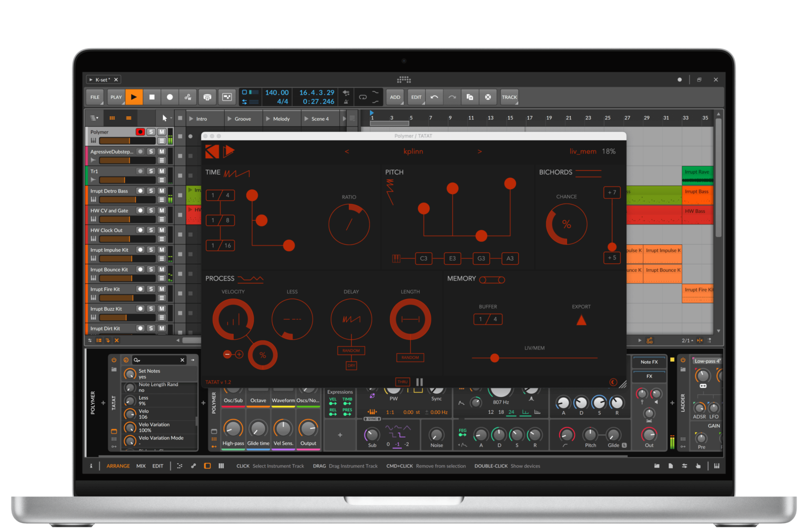Click the piano keyboard icon beside C3
The image size is (808, 532).
point(396,258)
